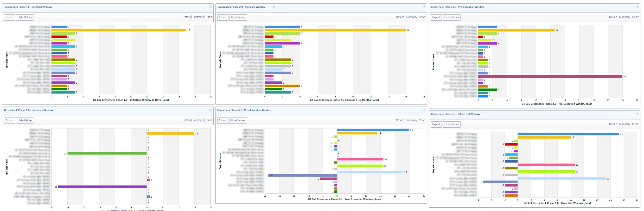
Task: Select the yellow 16 bar in Phase 2.0 chart
Action: 335,30
